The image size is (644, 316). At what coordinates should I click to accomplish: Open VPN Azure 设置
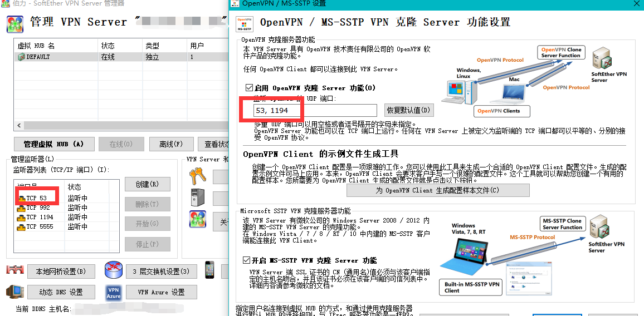[x=162, y=292]
